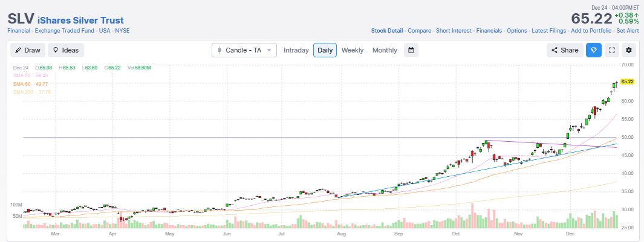Image resolution: width=644 pixels, height=242 pixels.
Task: Click the SMA 50 indicator label
Action: (x=31, y=84)
